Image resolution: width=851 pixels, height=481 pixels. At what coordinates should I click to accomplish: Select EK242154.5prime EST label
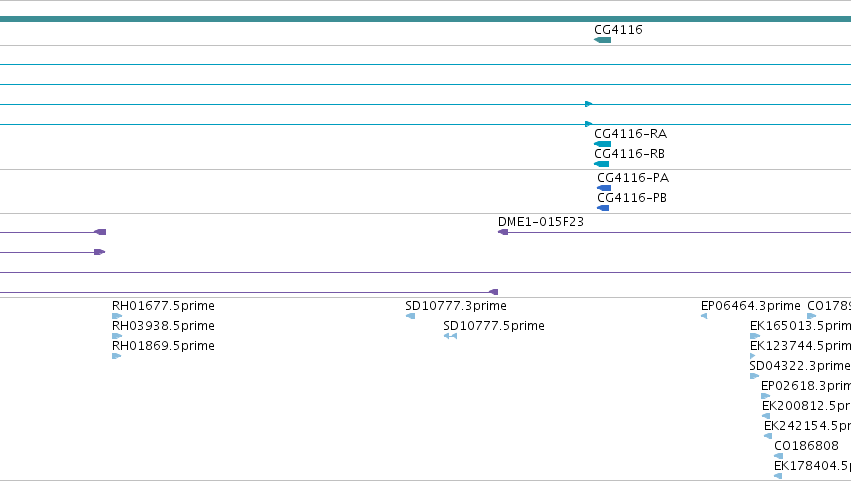click(x=808, y=426)
